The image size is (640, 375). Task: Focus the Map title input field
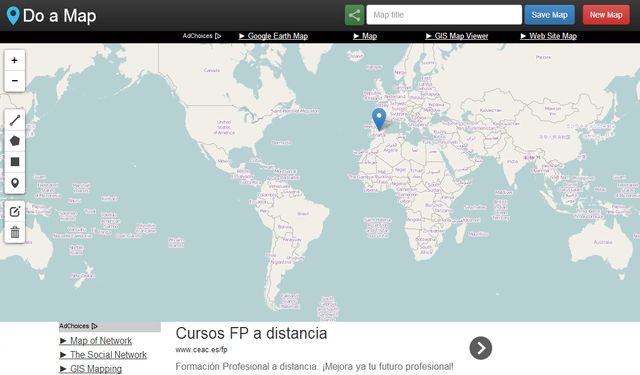(x=444, y=15)
